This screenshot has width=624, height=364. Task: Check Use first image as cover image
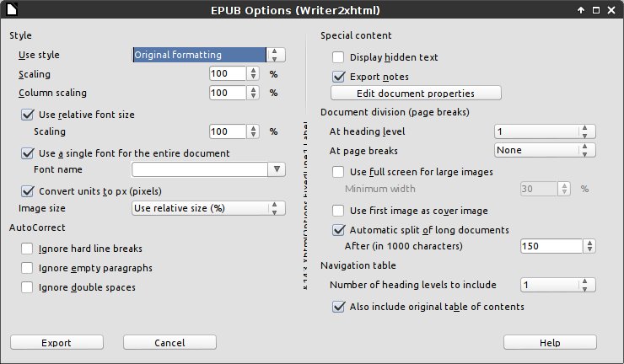[x=338, y=211]
